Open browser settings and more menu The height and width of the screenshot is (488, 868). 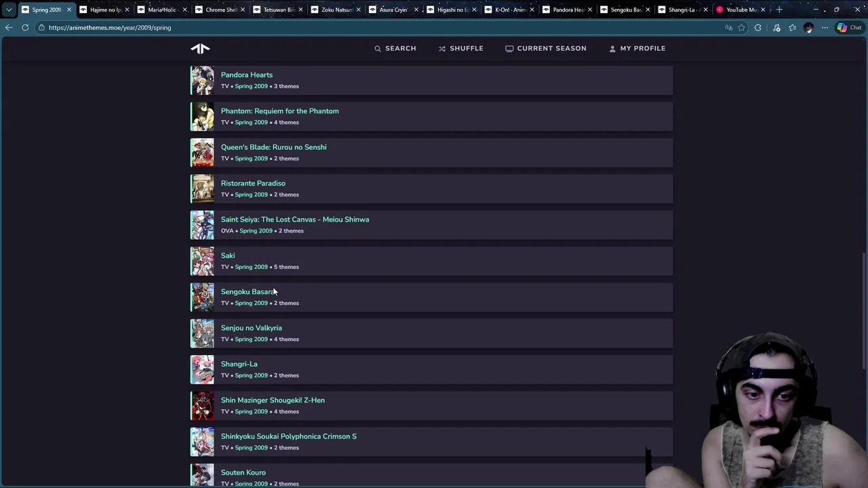825,28
